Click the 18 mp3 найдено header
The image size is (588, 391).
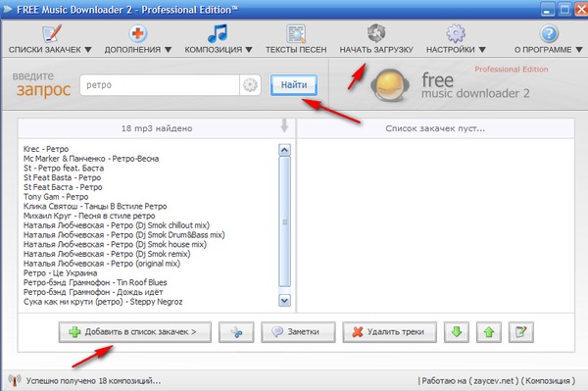(x=157, y=128)
